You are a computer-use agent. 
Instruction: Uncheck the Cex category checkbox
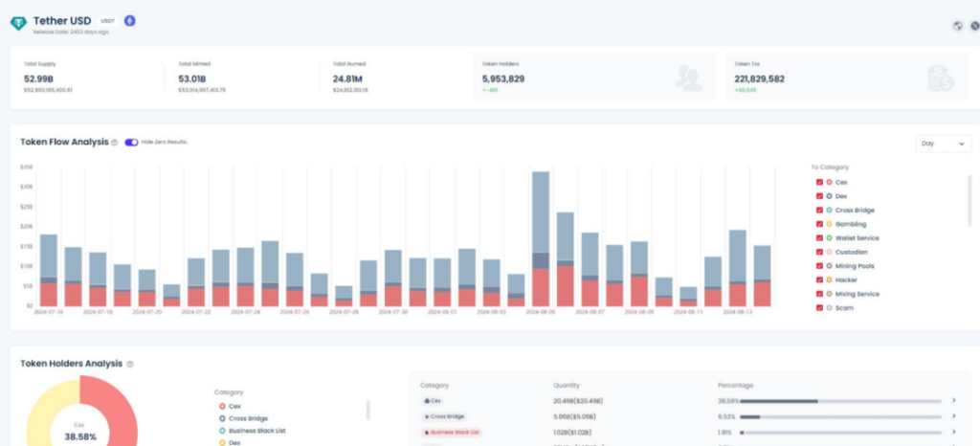[x=819, y=183]
